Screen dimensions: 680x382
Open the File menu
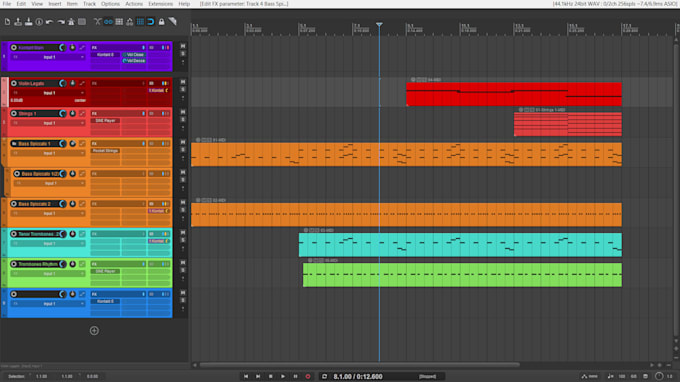pos(7,4)
